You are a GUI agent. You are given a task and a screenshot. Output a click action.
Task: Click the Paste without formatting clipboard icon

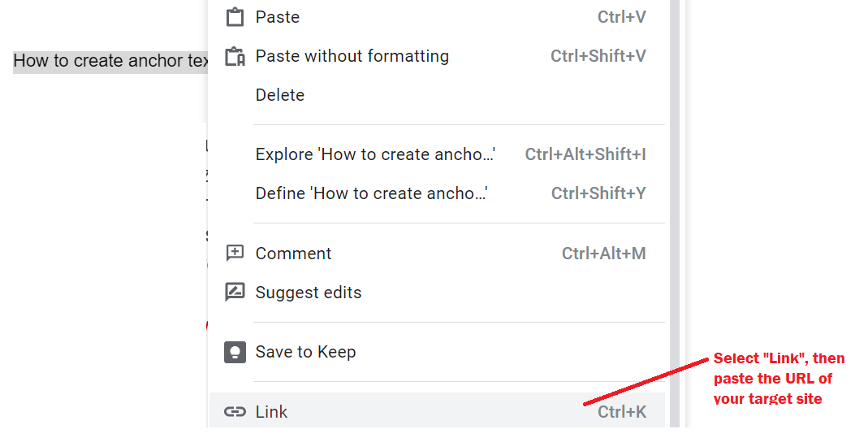pyautogui.click(x=235, y=57)
